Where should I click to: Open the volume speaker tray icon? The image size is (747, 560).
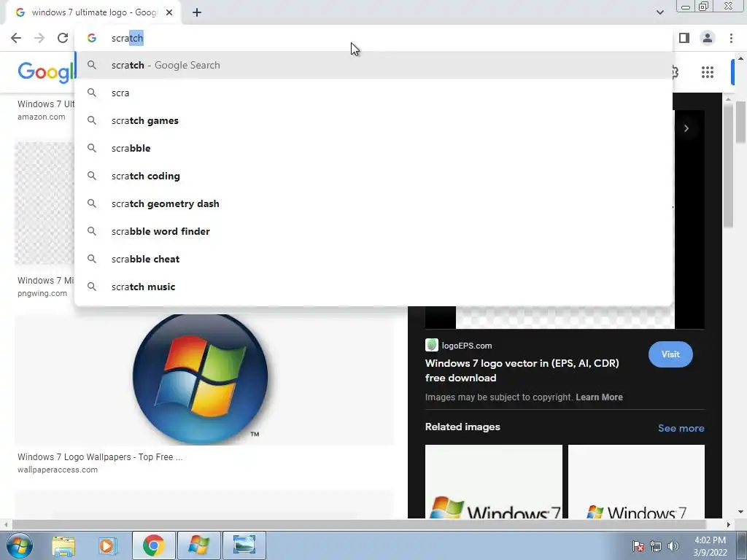coord(673,546)
